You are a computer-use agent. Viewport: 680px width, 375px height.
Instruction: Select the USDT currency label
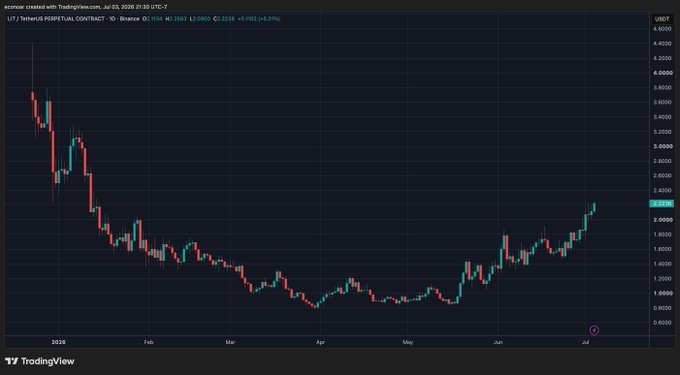click(661, 19)
